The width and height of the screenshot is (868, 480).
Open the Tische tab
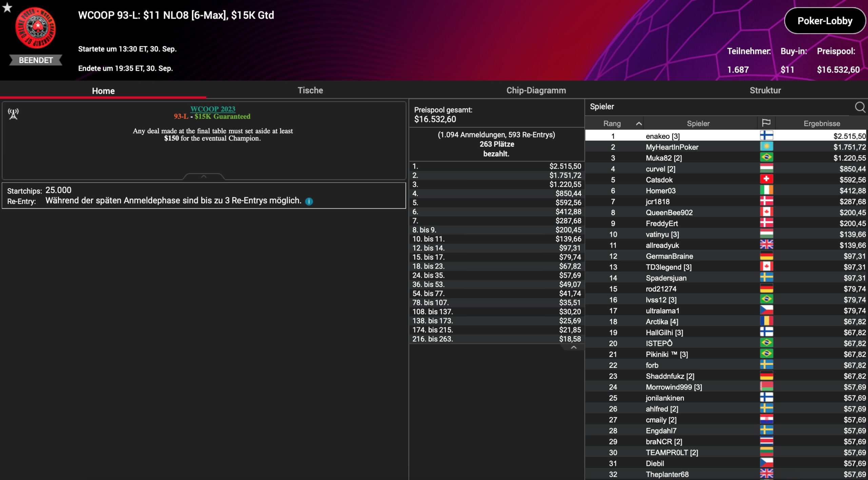[310, 90]
